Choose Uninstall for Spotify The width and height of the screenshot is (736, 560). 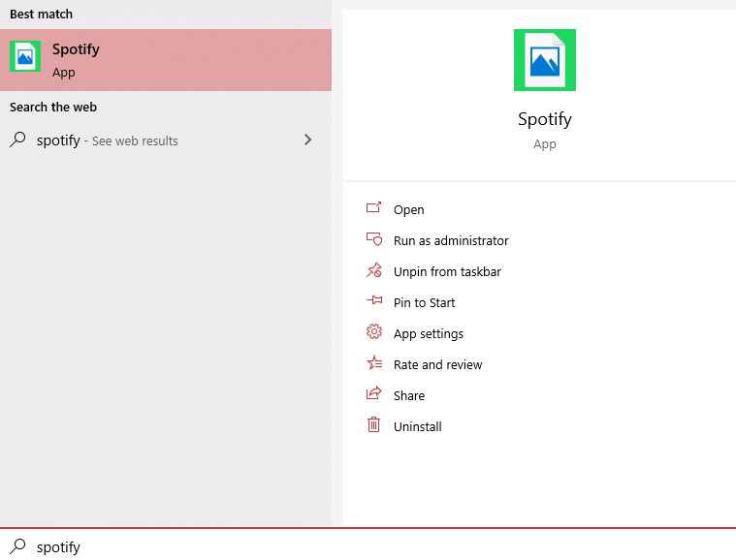(x=418, y=426)
